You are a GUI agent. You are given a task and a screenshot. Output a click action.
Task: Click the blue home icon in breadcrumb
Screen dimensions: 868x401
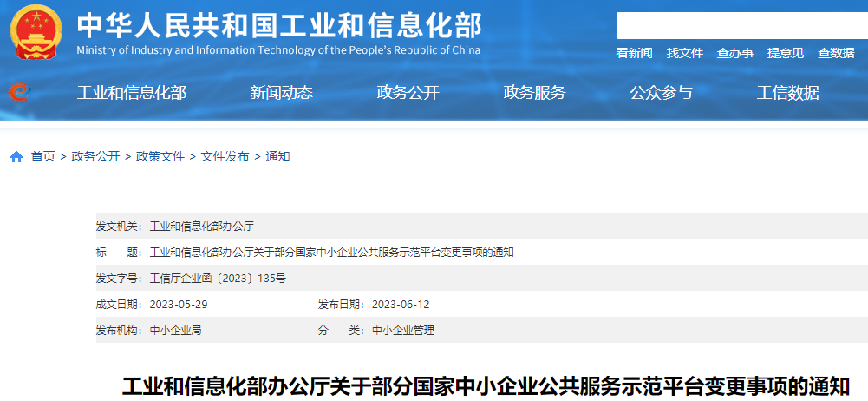[16, 157]
